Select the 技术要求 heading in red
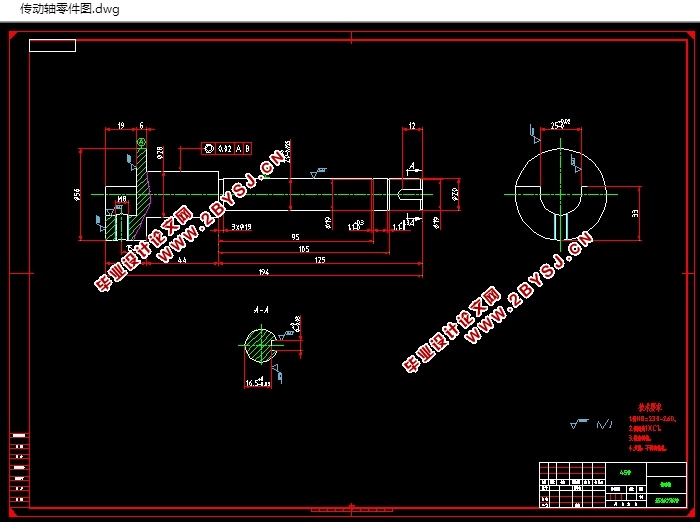 650,407
